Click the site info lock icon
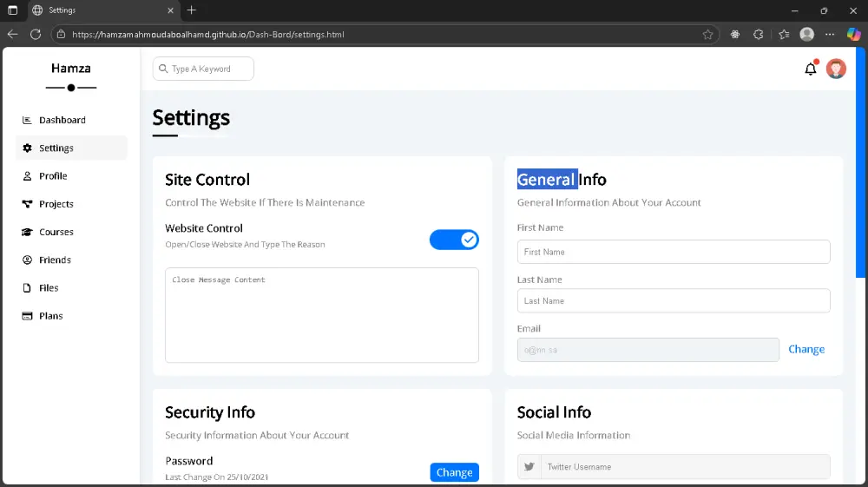Screen dimensions: 868x487 [x=62, y=35]
